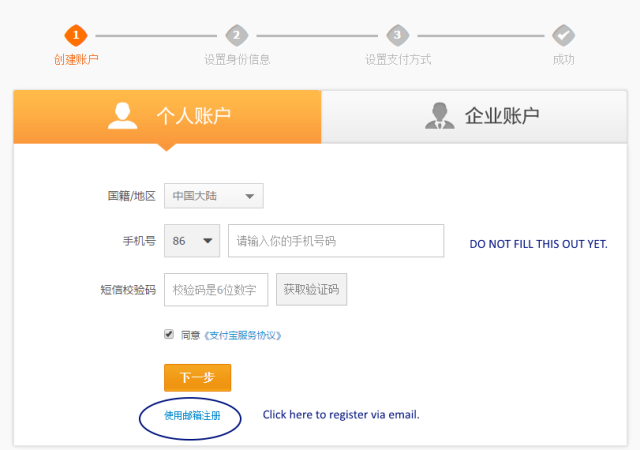The height and width of the screenshot is (450, 640).
Task: Click the 设置支付方式 step label
Action: click(x=398, y=60)
